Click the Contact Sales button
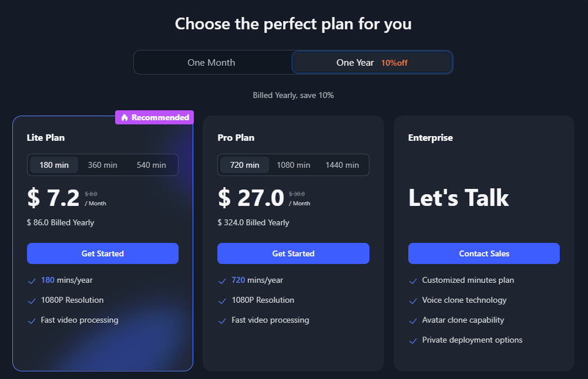Image resolution: width=588 pixels, height=379 pixels. (484, 253)
